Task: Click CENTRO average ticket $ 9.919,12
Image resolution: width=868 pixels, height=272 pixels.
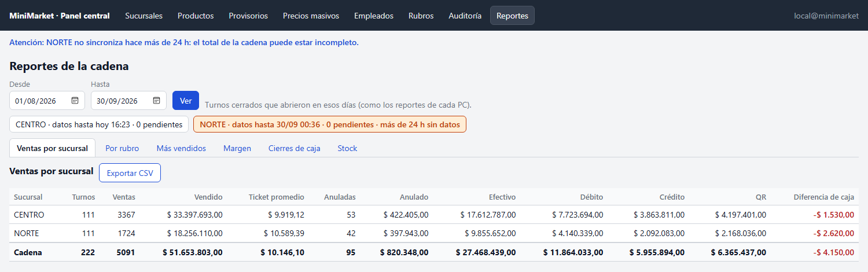Action: 286,215
